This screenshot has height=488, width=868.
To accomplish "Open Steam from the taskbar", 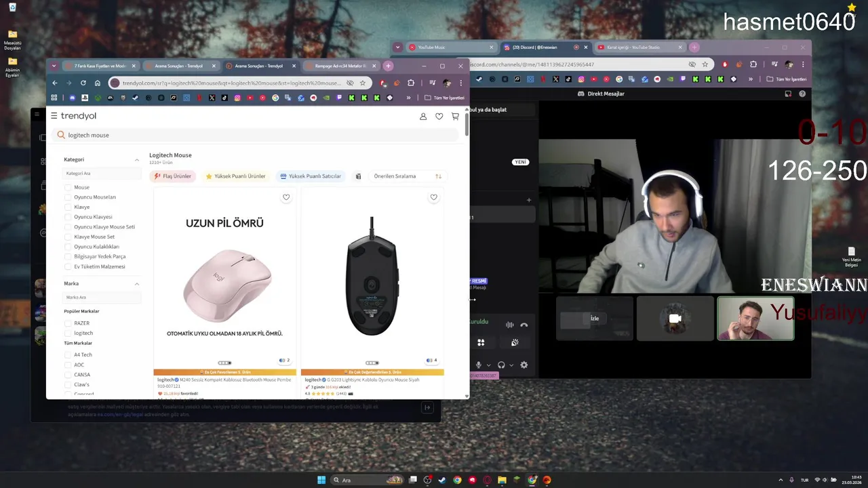I will [x=443, y=480].
